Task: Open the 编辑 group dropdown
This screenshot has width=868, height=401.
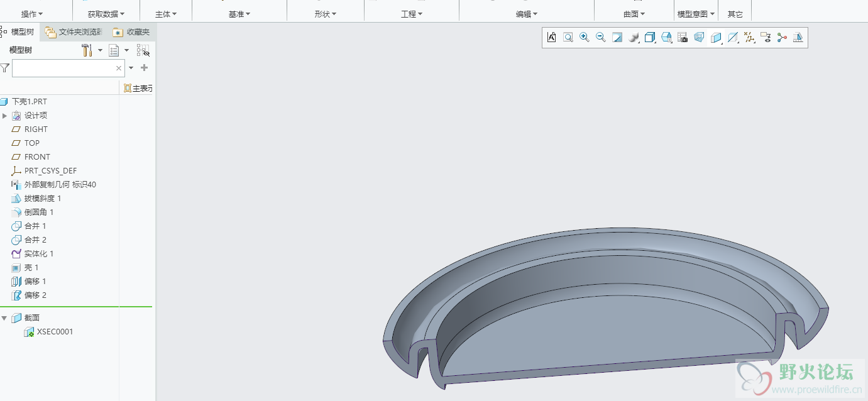Action: pyautogui.click(x=527, y=14)
